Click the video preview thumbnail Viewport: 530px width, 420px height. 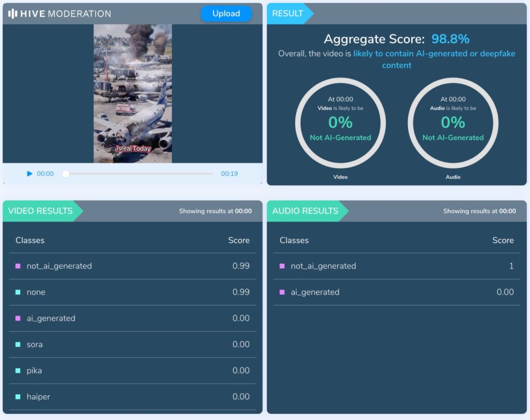[x=132, y=94]
